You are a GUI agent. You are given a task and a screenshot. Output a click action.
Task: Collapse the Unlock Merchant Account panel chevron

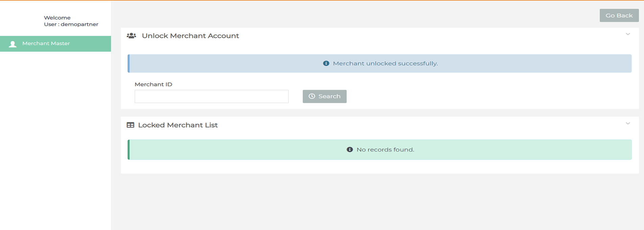click(627, 34)
